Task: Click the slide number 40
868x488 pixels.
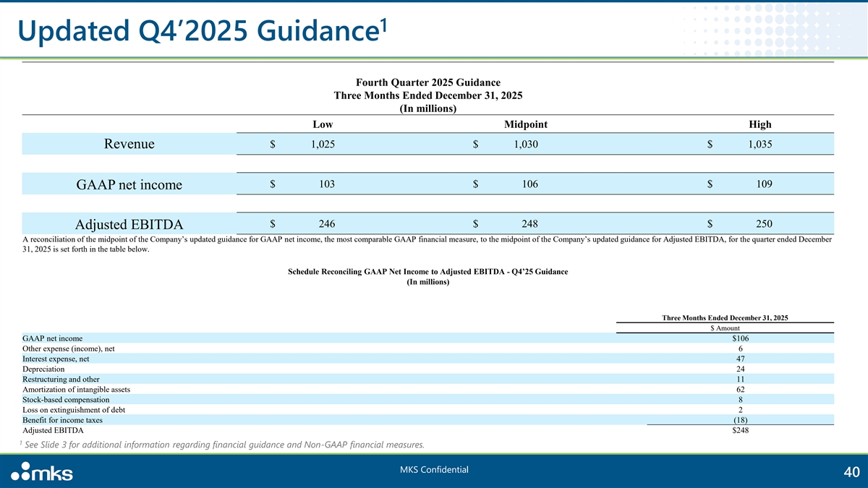Action: (x=851, y=473)
